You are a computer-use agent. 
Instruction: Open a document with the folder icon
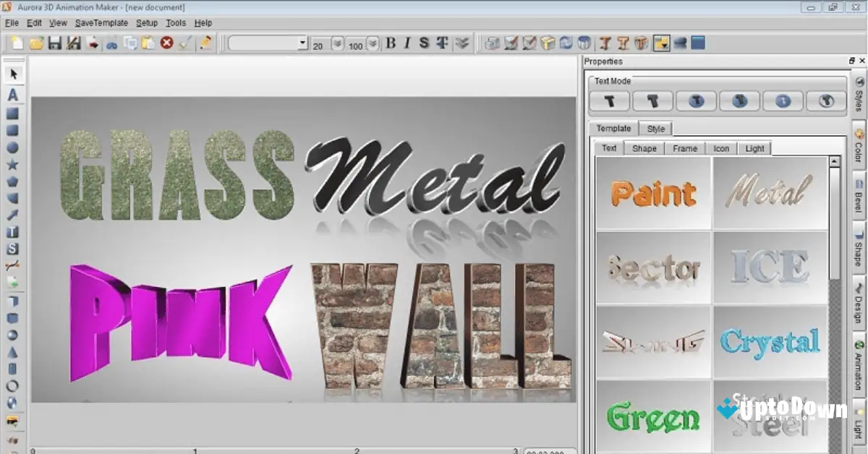click(x=38, y=43)
